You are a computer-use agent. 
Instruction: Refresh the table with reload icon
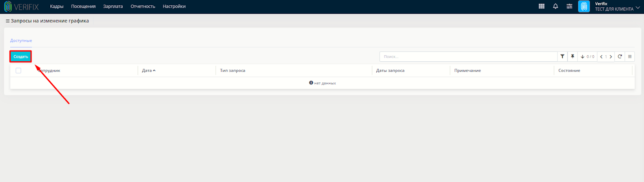coord(620,56)
